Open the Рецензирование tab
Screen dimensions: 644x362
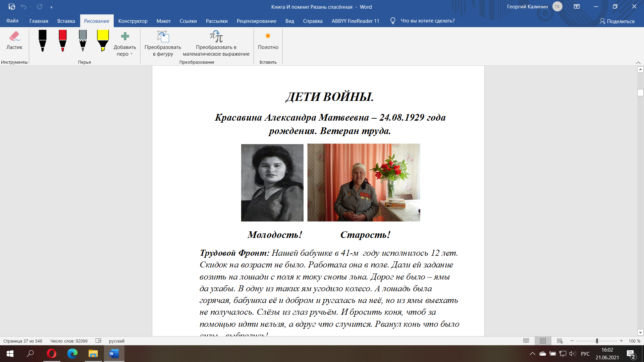point(257,21)
